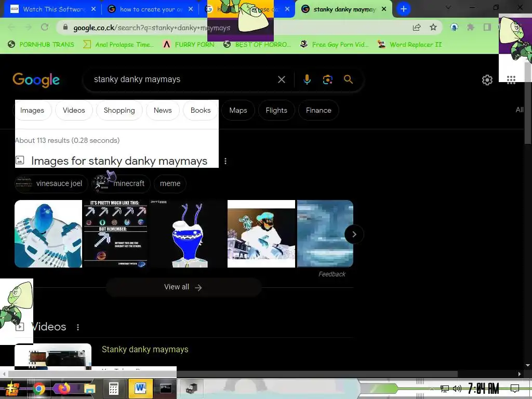Go to the Google home via the logo
Image resolution: width=532 pixels, height=399 pixels.
(x=36, y=79)
